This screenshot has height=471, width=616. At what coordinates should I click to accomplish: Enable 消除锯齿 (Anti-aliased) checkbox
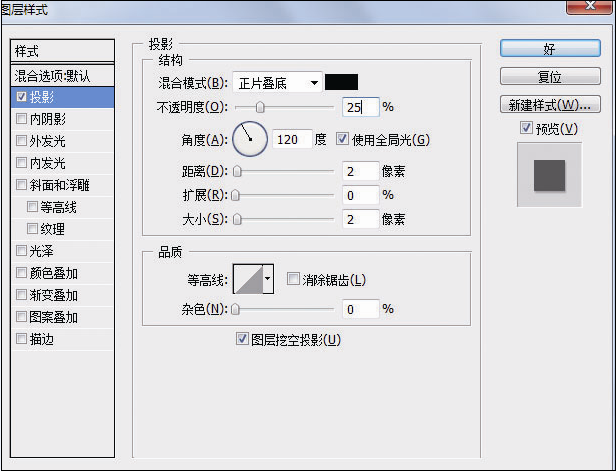point(293,279)
